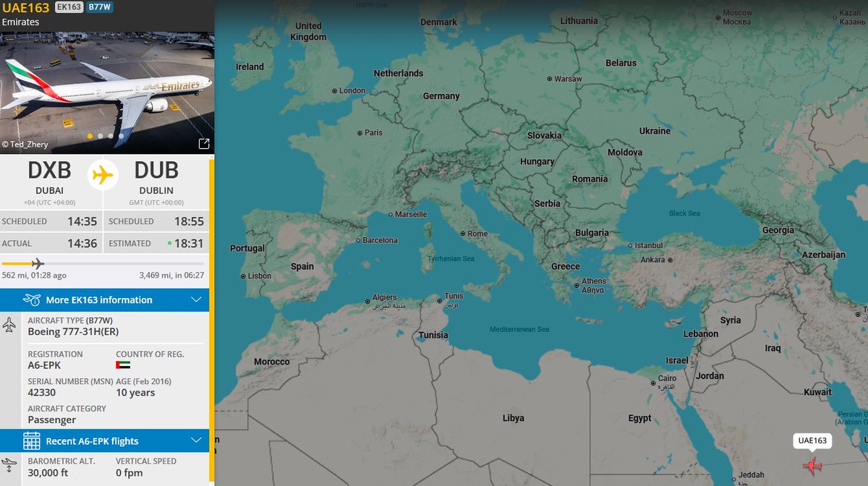Viewport: 868px width, 486px height.
Task: Open the Emirates airline name link
Action: pyautogui.click(x=20, y=22)
